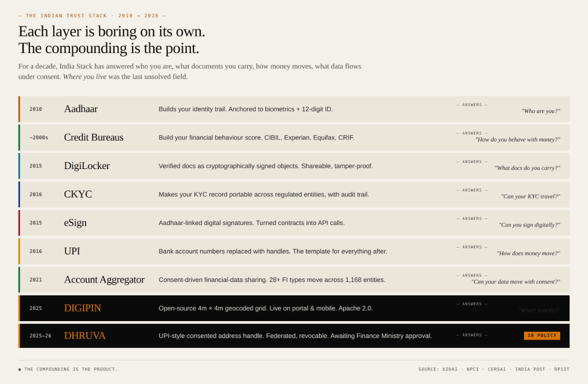Viewport: 588px width, 384px height.
Task: Select "How do you behave with money?" quote
Action: coord(517,139)
